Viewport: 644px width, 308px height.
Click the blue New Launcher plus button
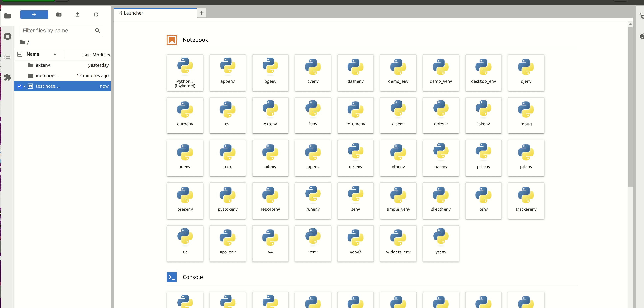34,15
